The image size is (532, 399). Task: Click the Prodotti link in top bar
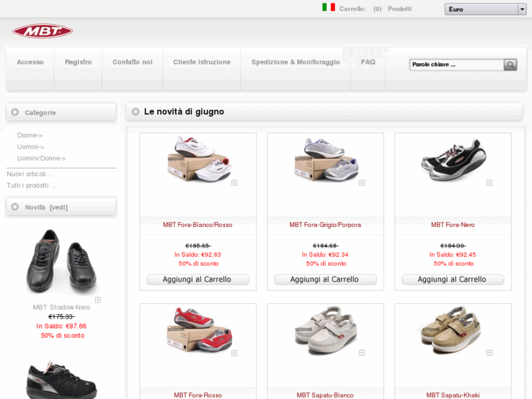pos(400,9)
